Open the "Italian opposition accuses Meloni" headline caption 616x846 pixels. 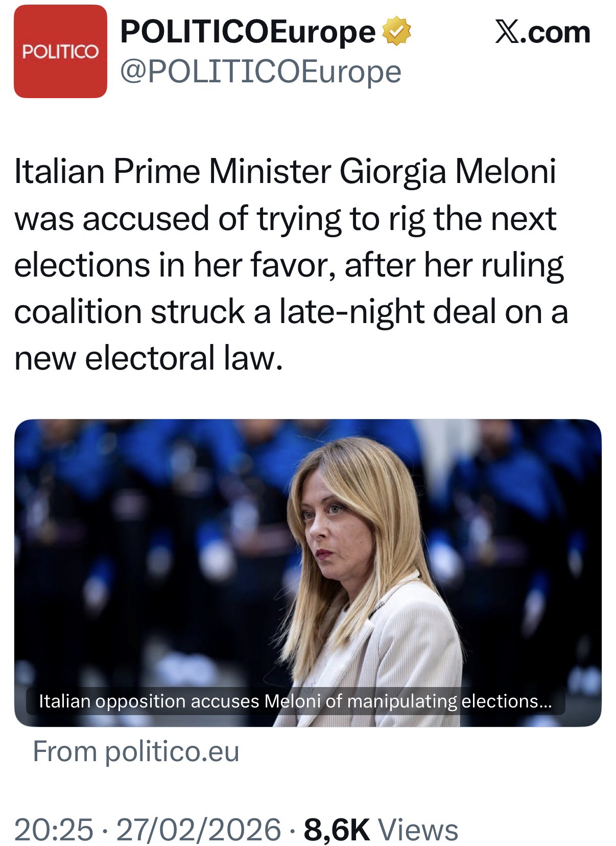click(295, 701)
